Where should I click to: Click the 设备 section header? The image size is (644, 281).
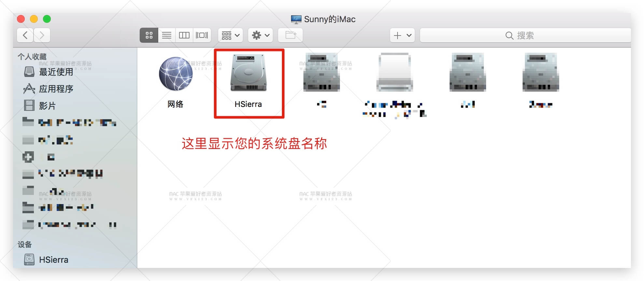25,244
